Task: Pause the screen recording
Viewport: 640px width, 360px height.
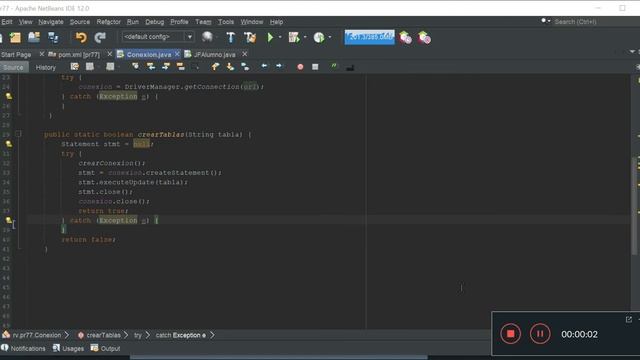Action: (540, 334)
